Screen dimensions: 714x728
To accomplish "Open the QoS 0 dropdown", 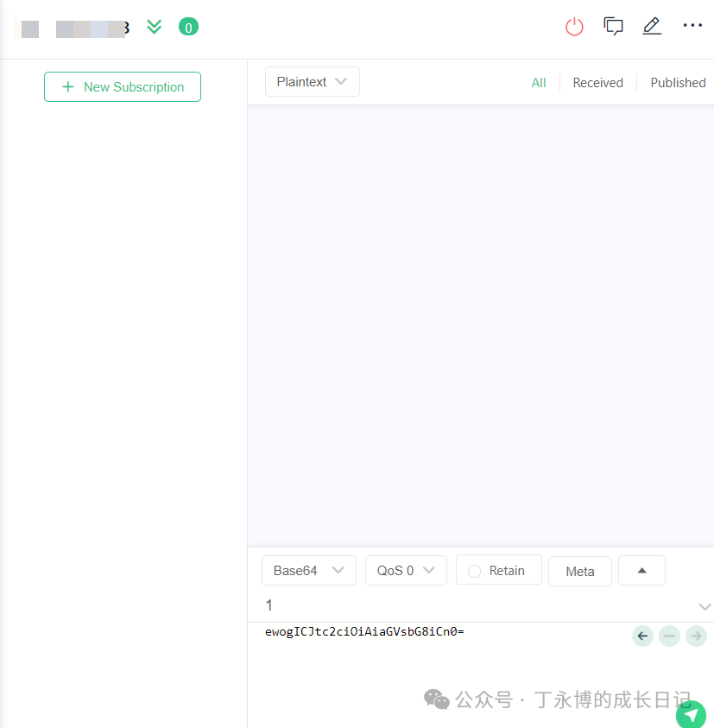I will tap(406, 570).
